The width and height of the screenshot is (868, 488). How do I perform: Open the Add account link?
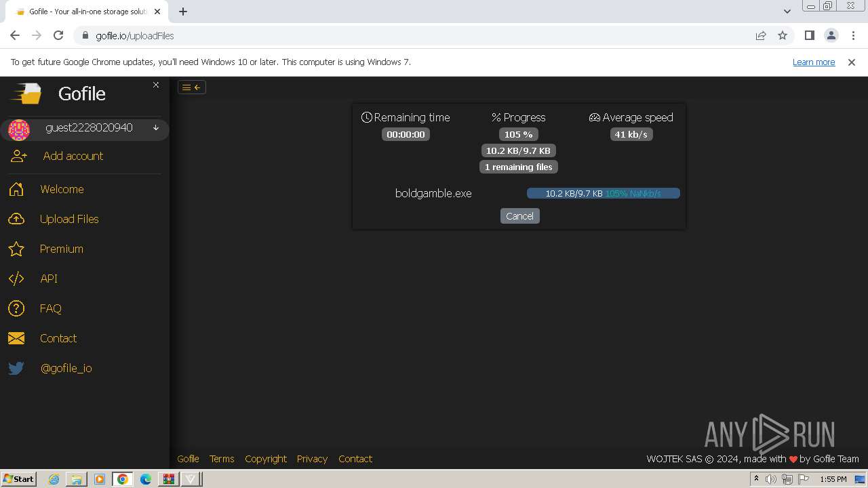pos(73,156)
